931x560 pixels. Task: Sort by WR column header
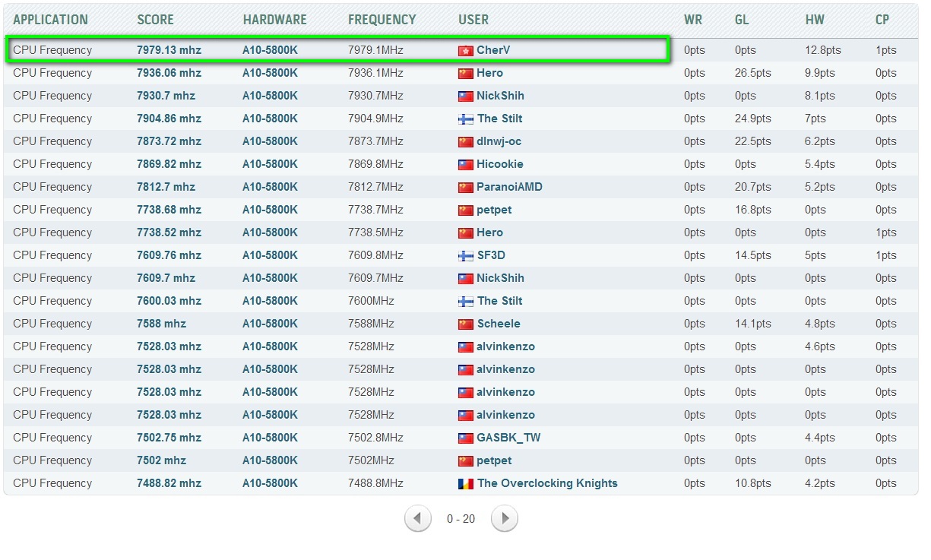point(693,20)
